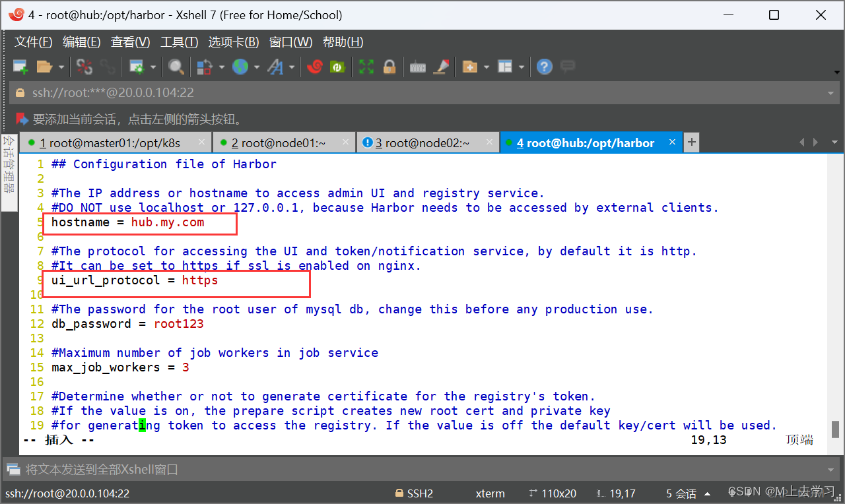Open the tab list dropdown arrow
Image resolution: width=845 pixels, height=504 pixels.
(833, 142)
